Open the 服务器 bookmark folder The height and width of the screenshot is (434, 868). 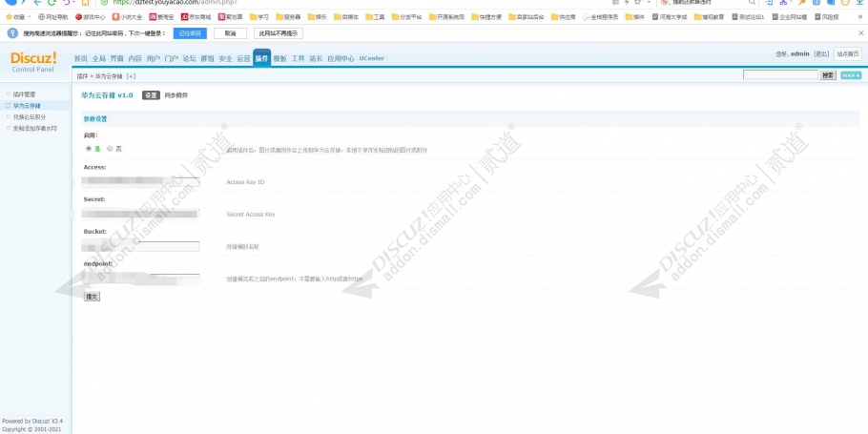point(288,17)
